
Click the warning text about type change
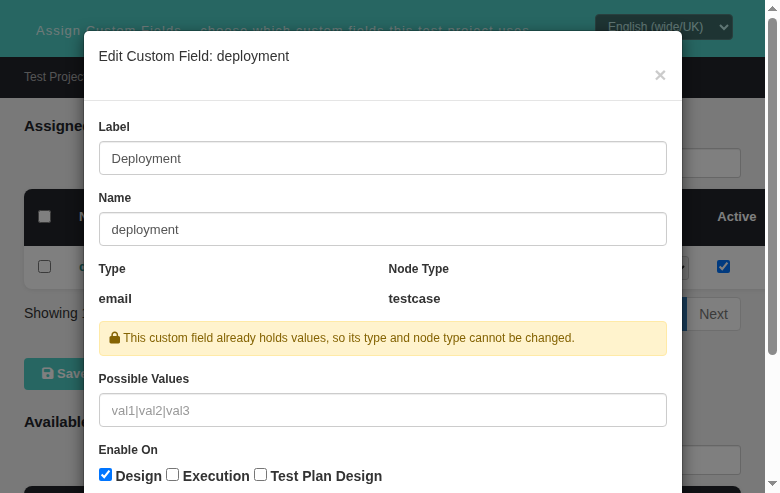(x=349, y=338)
